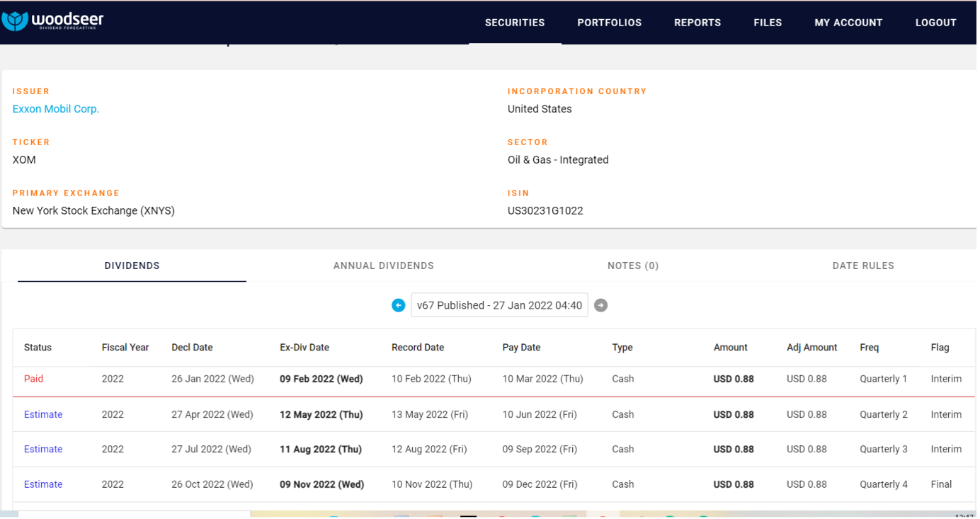
Task: Click New York Stock Exchange (XNYS) text
Action: (93, 211)
